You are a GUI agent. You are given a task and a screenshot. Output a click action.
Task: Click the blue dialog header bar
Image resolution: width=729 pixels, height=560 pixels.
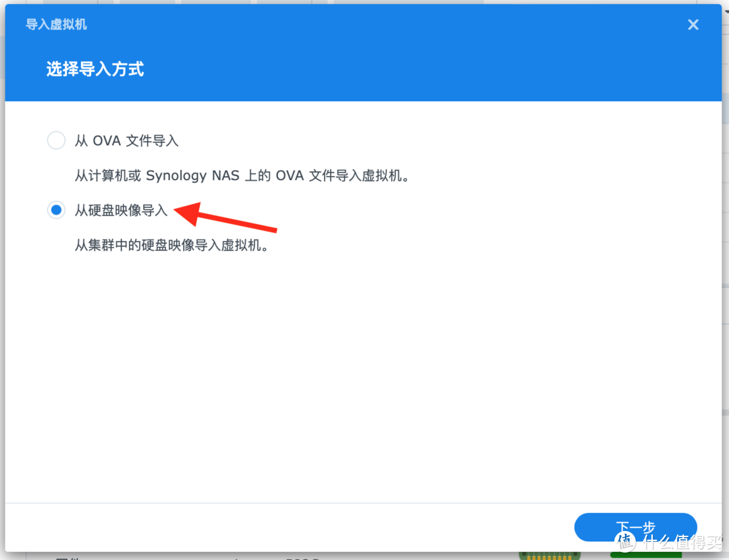[364, 51]
